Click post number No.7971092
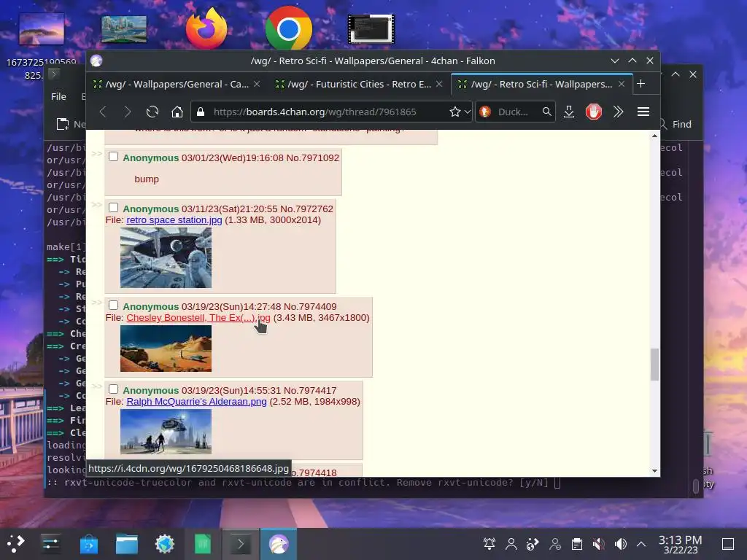This screenshot has width=747, height=560. coord(312,157)
